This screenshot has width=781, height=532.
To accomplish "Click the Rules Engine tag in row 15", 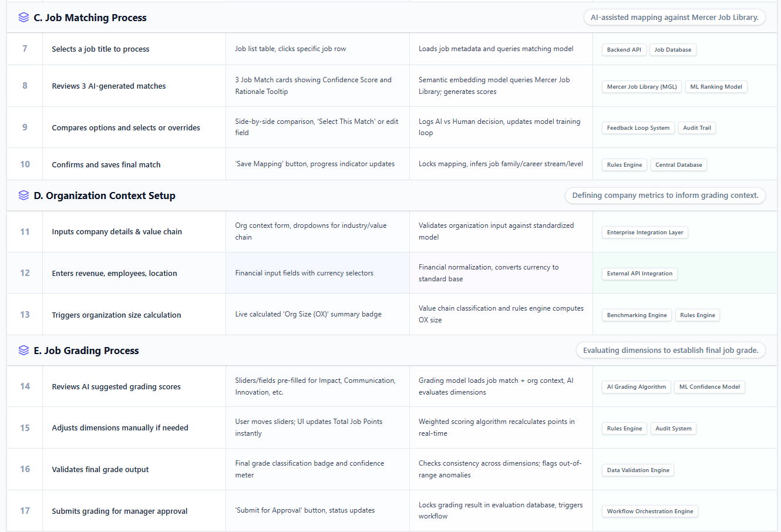I will pyautogui.click(x=624, y=429).
